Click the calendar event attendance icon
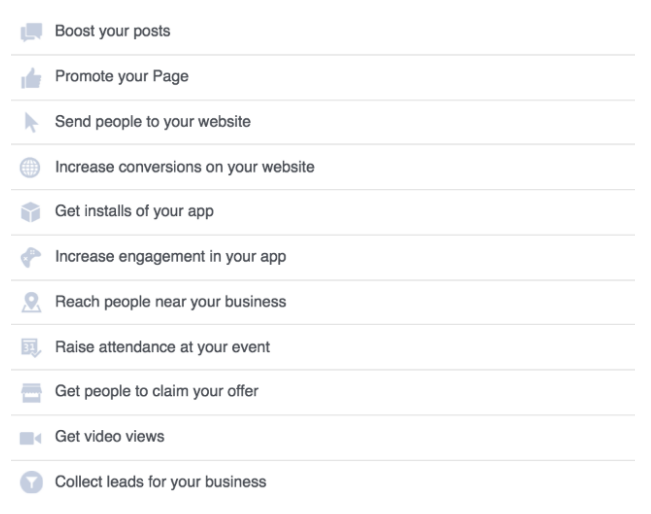The height and width of the screenshot is (514, 651). point(32,348)
